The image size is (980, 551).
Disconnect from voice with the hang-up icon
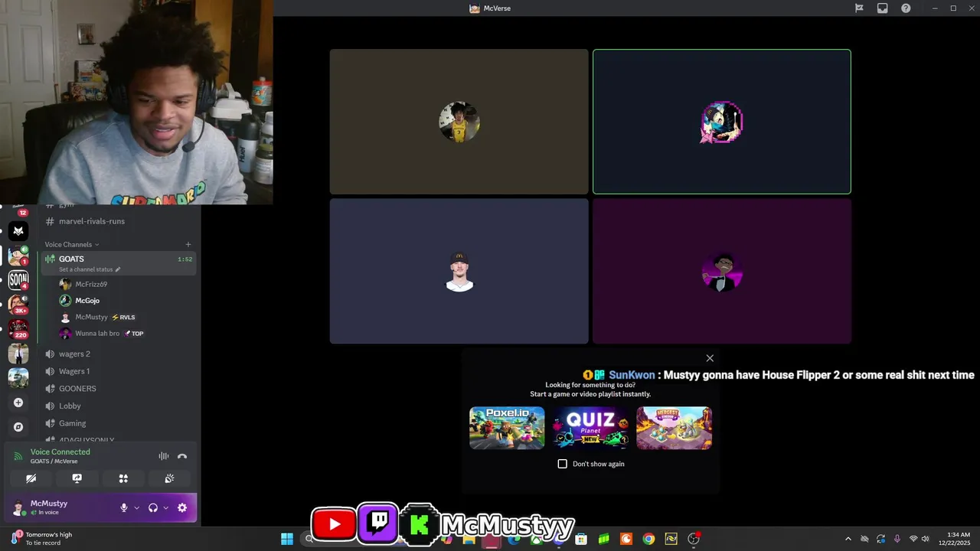point(182,456)
